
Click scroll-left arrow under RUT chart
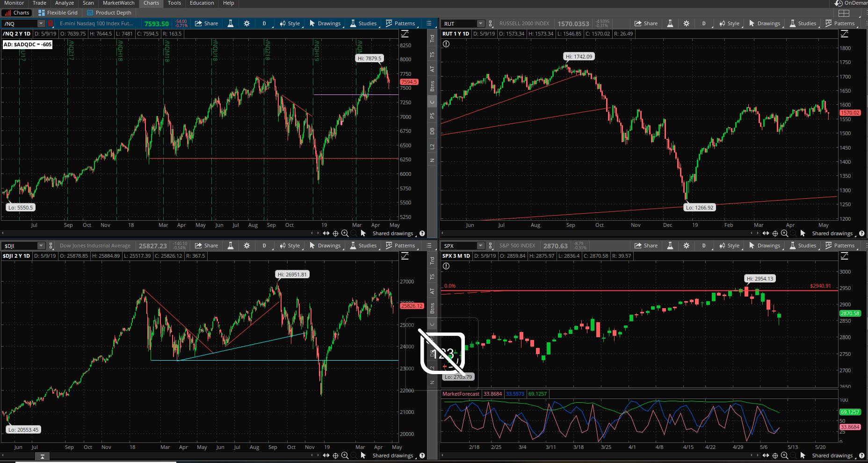click(x=752, y=233)
